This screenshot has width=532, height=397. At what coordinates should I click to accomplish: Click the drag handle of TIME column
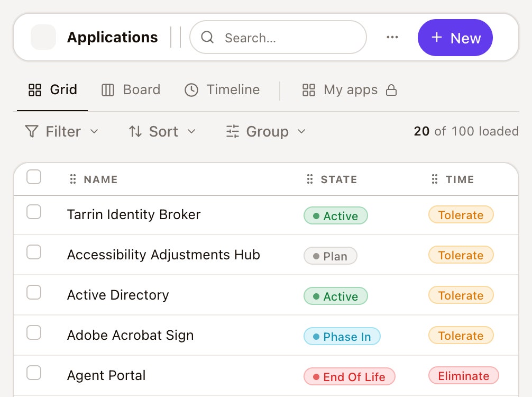(x=434, y=179)
